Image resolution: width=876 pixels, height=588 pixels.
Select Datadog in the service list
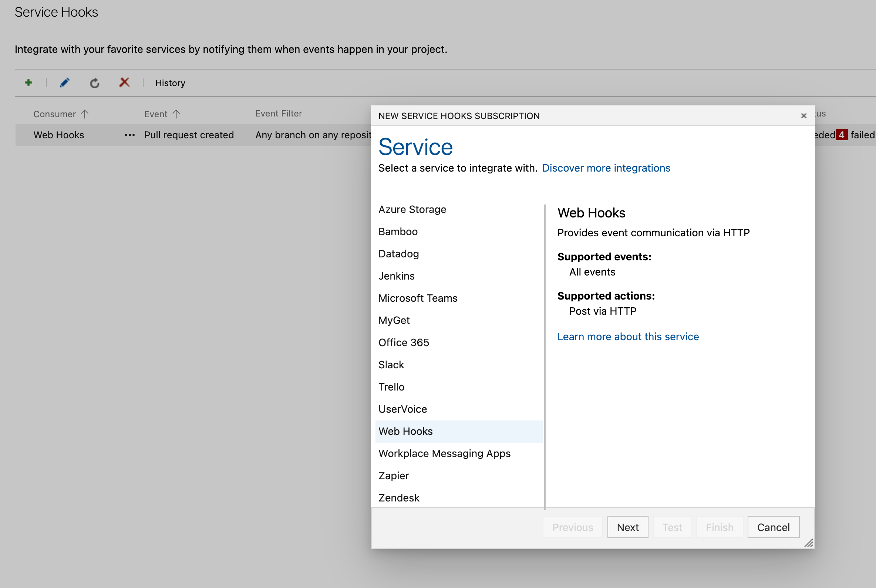coord(459,254)
